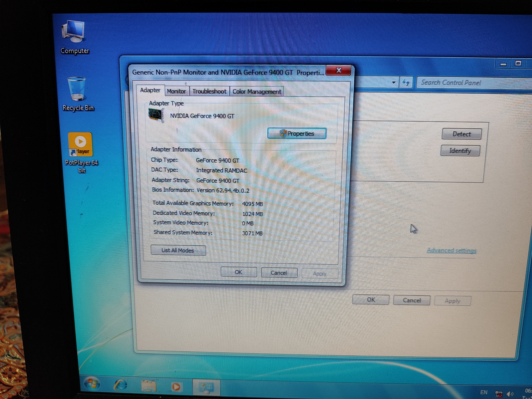Viewport: 532px width, 399px height.
Task: Launch Internet Explorer from taskbar
Action: coord(121,384)
